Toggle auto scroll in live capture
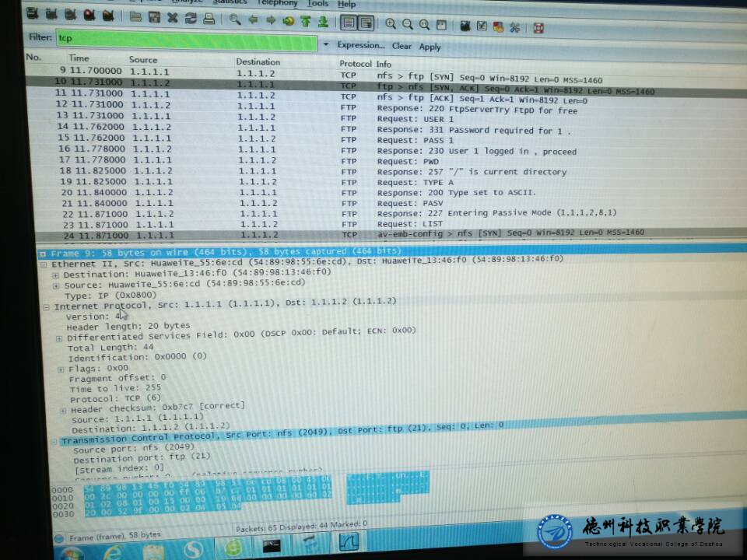Image resolution: width=747 pixels, height=560 pixels. 365,23
